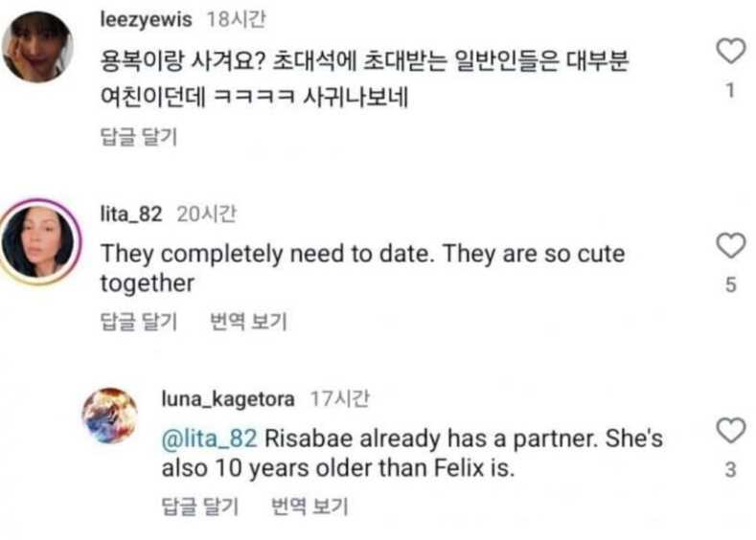
Task: View the 5 likes on lita_82's comment
Action: [731, 285]
